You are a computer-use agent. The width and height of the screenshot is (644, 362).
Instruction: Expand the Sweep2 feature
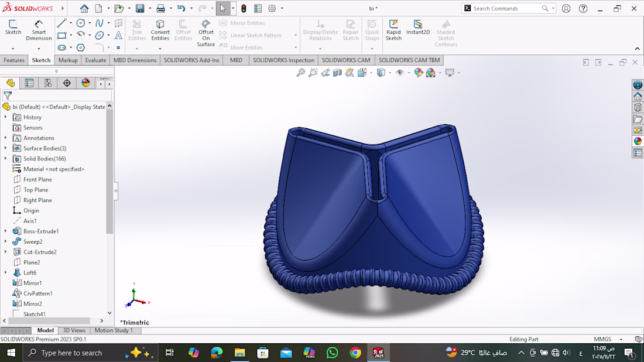click(x=6, y=241)
